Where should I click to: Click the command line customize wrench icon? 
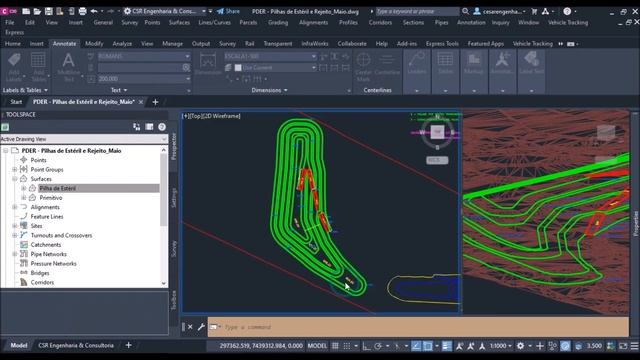201,327
